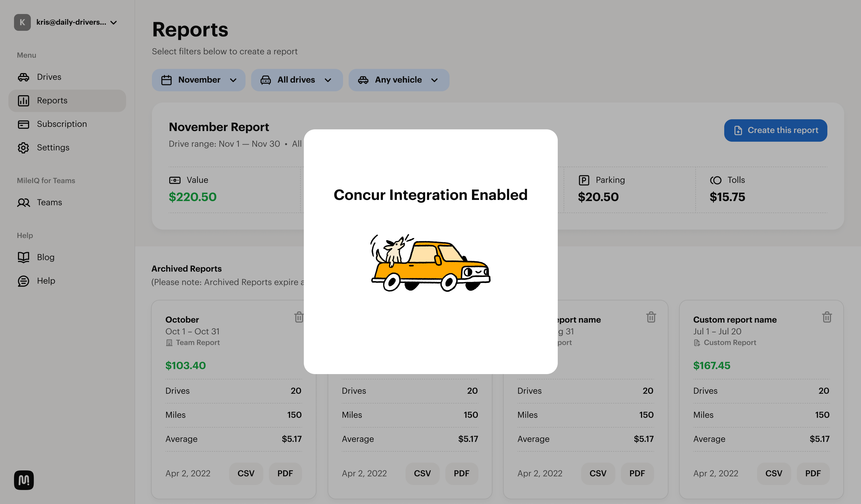Download PDF for Jul 1 – Jul 20 report
The width and height of the screenshot is (861, 504).
(813, 474)
